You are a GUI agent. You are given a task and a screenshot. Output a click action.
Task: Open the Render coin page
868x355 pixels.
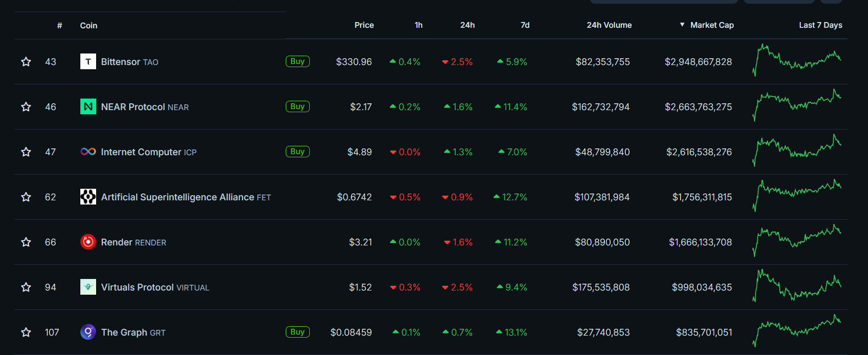click(133, 242)
